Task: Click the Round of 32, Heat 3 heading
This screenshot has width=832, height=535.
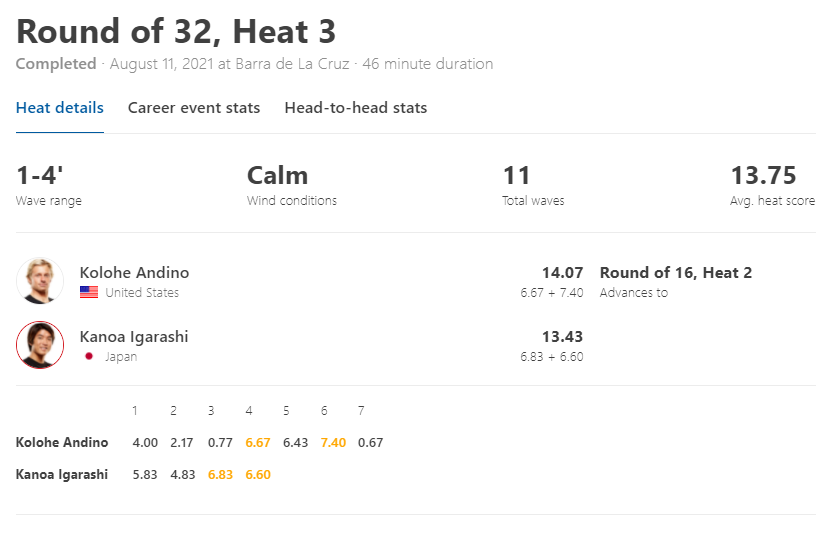Action: tap(176, 31)
